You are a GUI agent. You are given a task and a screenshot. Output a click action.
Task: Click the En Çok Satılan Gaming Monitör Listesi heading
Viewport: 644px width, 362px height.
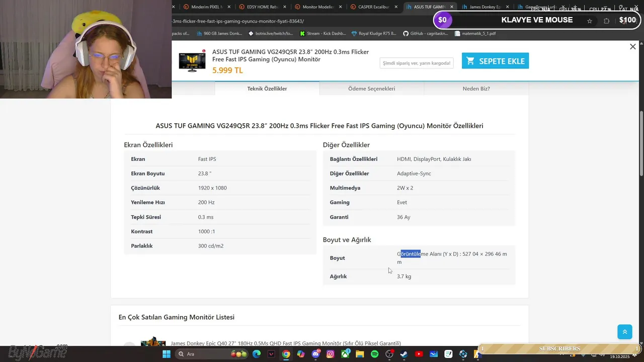[177, 317]
